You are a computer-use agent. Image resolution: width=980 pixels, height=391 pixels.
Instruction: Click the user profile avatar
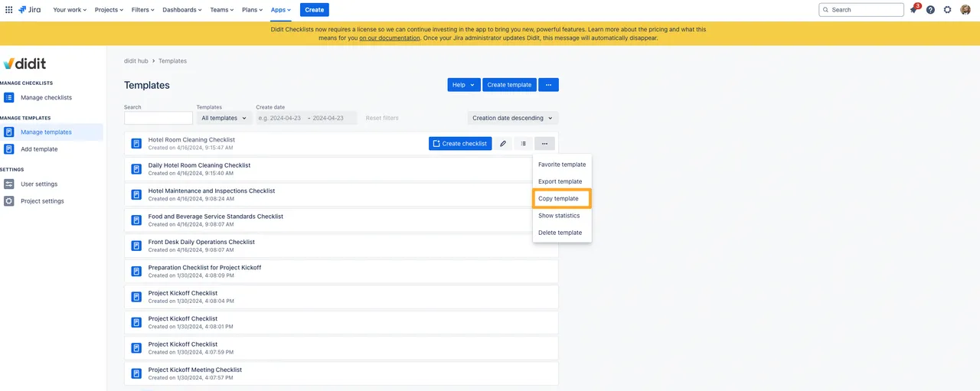click(965, 10)
